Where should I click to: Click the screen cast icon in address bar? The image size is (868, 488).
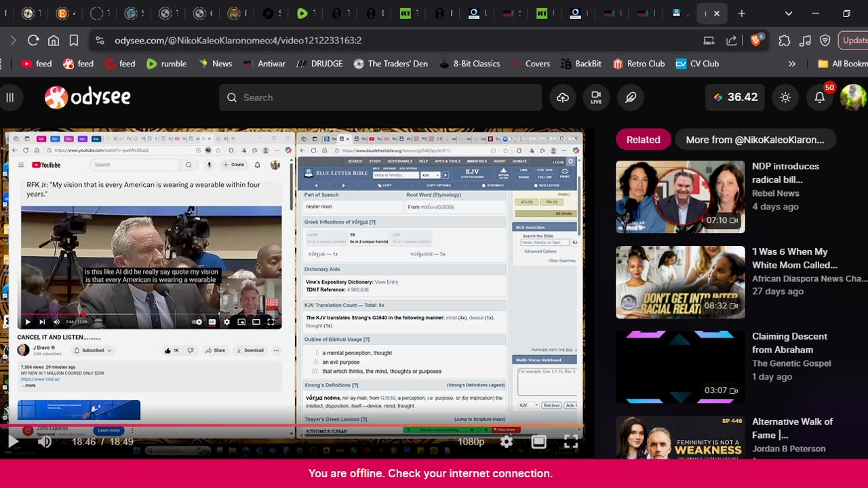709,41
